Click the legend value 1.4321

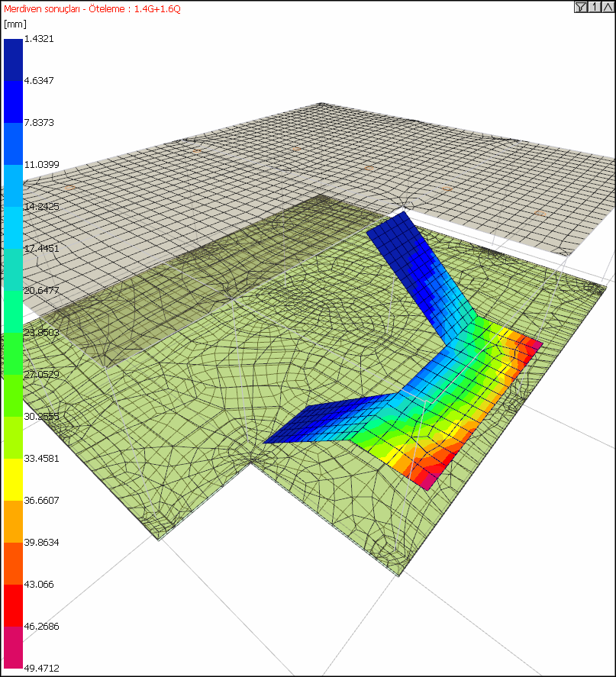tap(39, 39)
